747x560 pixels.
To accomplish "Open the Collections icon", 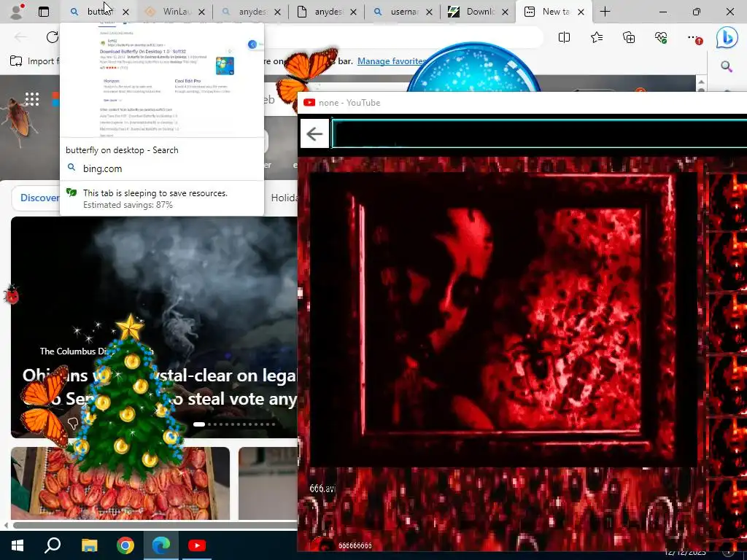I will click(629, 37).
